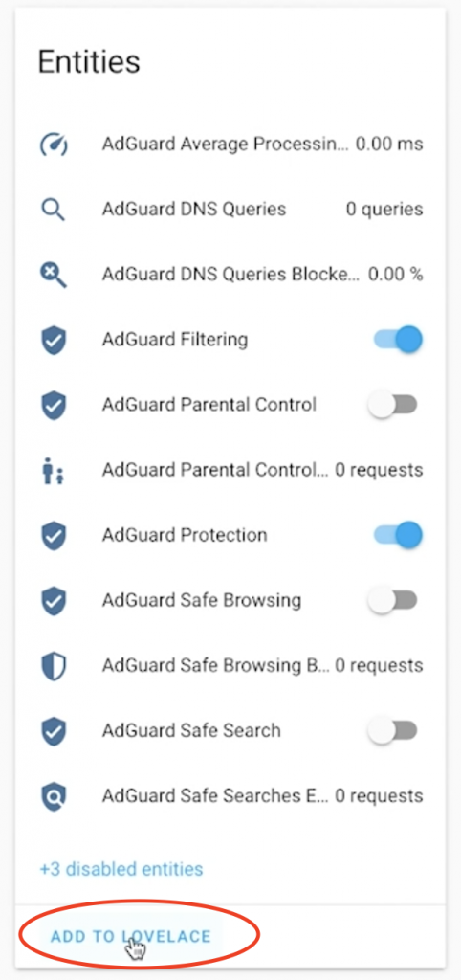Click the shield icon beside AdGuard Protection
Image resolution: width=461 pixels, height=980 pixels.
pyautogui.click(x=54, y=536)
